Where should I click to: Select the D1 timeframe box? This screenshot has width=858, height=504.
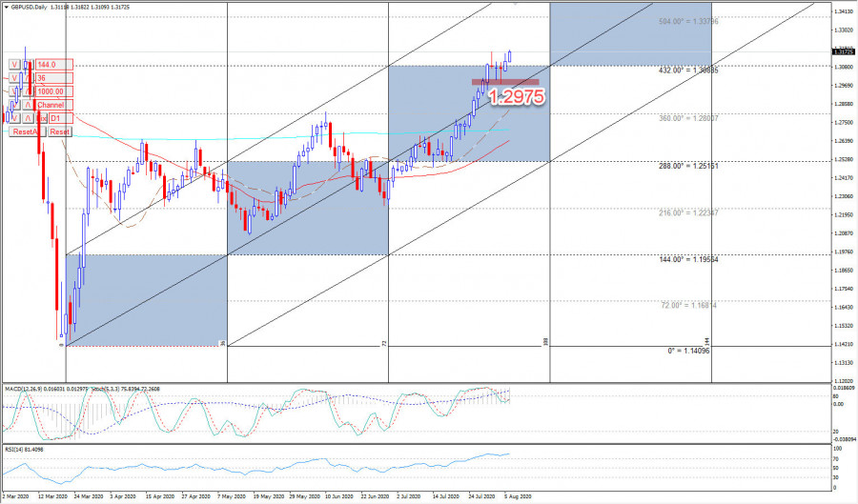(x=60, y=118)
